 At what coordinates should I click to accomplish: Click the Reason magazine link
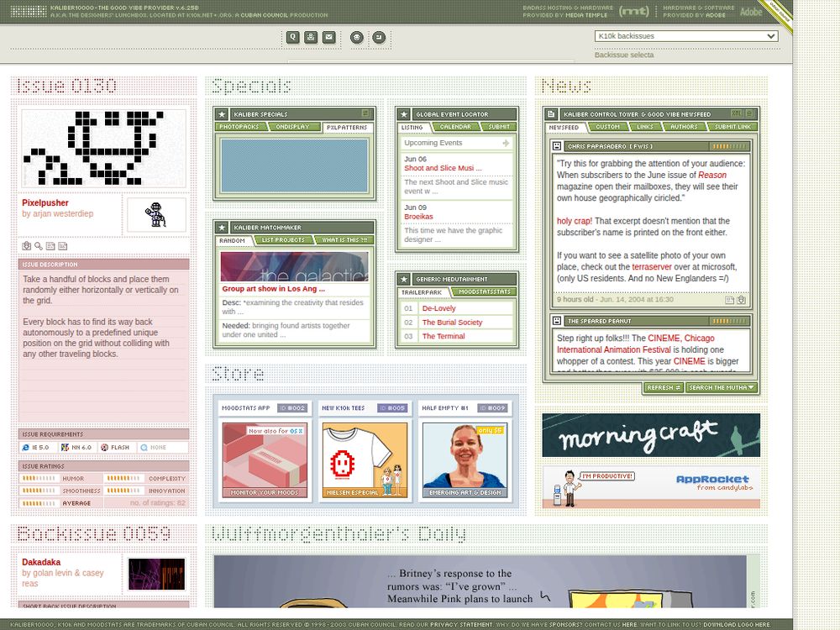point(712,176)
